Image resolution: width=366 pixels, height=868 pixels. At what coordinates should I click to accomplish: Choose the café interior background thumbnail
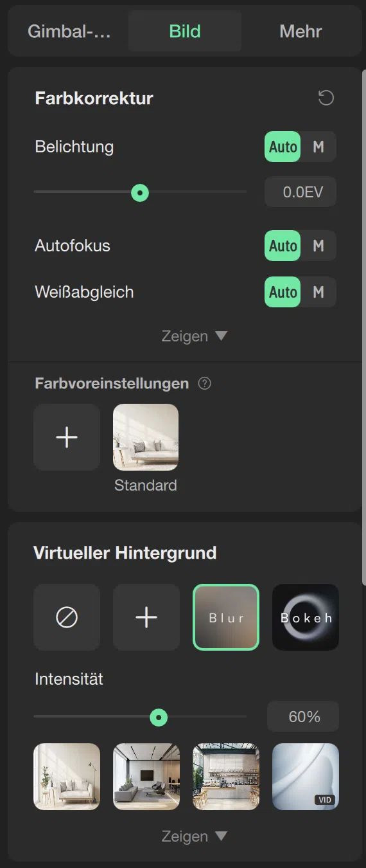[x=226, y=777]
